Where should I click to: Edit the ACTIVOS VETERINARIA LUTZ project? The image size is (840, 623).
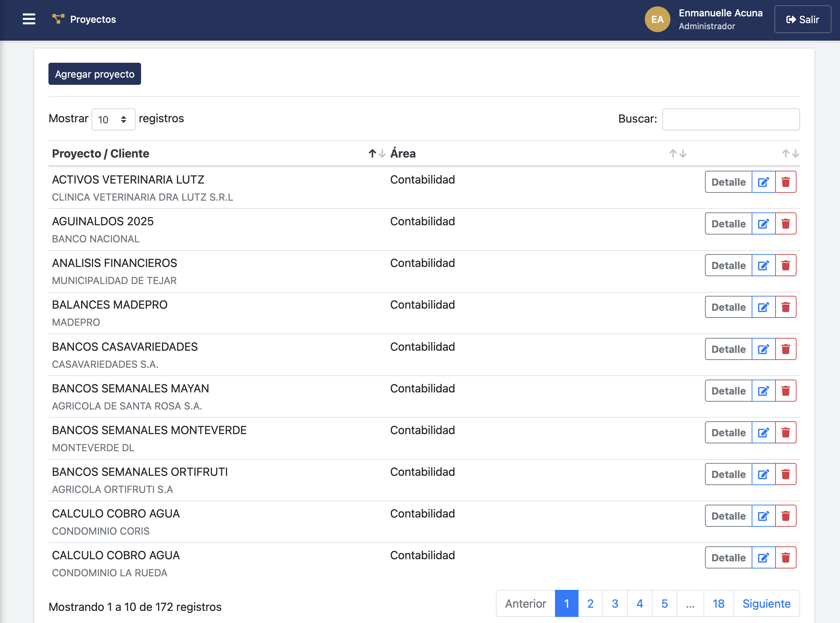point(763,182)
